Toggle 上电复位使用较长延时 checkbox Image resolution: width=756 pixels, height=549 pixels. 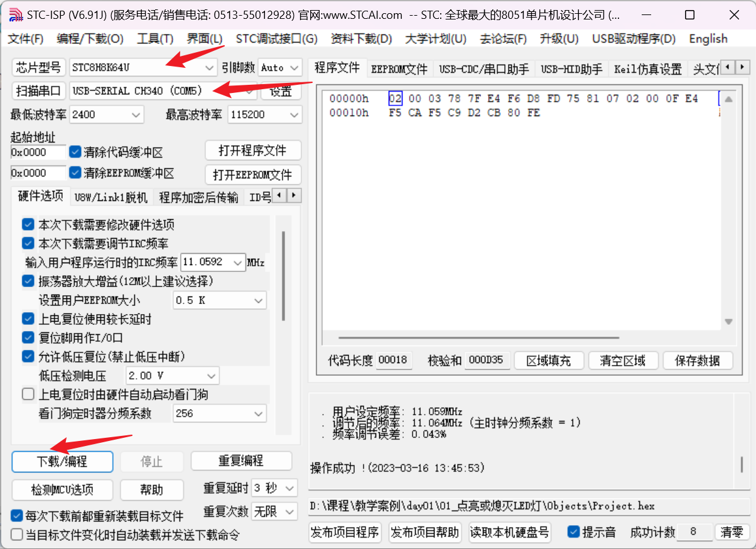(x=28, y=319)
